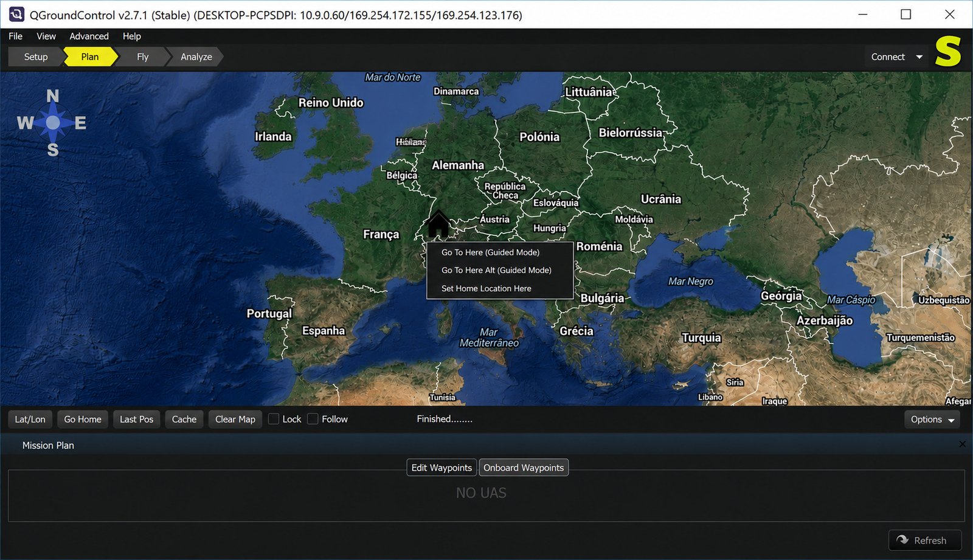Select the Onboard Waypoints tab
The image size is (973, 560).
pyautogui.click(x=524, y=468)
